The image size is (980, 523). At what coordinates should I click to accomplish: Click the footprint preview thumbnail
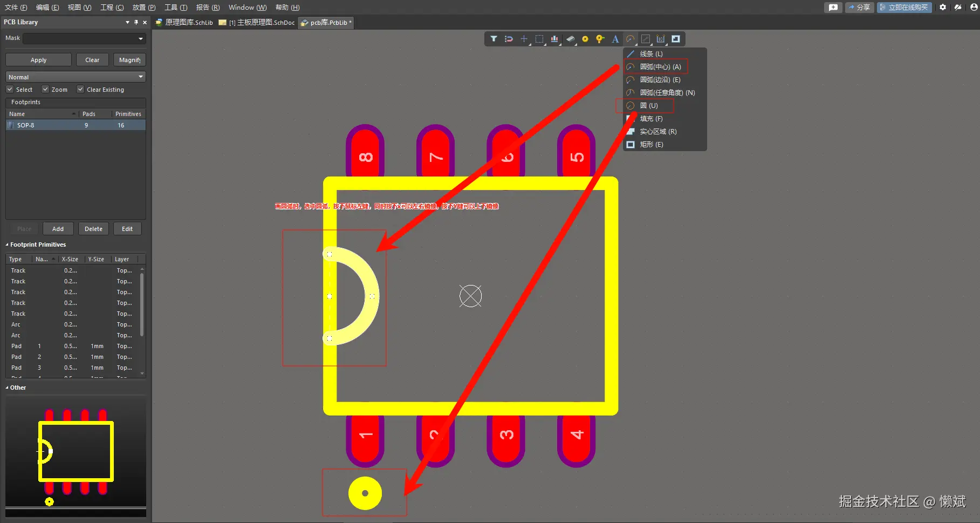coord(76,457)
